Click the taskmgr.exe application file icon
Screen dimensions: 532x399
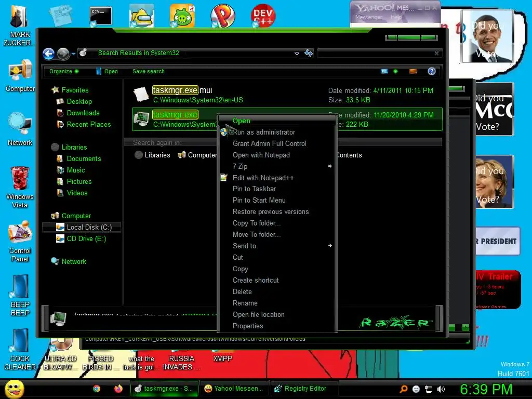click(141, 119)
